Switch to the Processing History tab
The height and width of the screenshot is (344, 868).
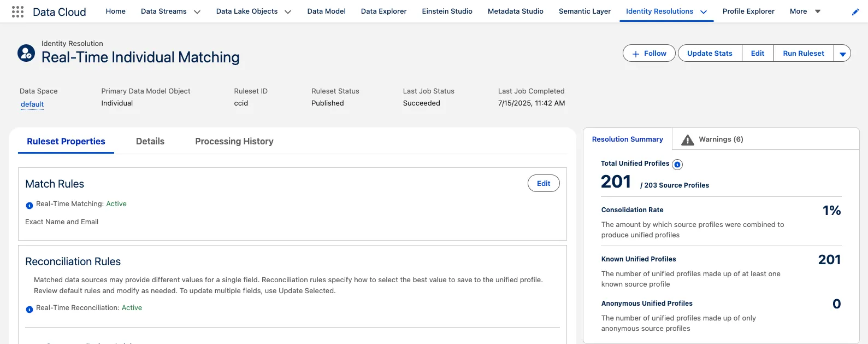point(234,141)
